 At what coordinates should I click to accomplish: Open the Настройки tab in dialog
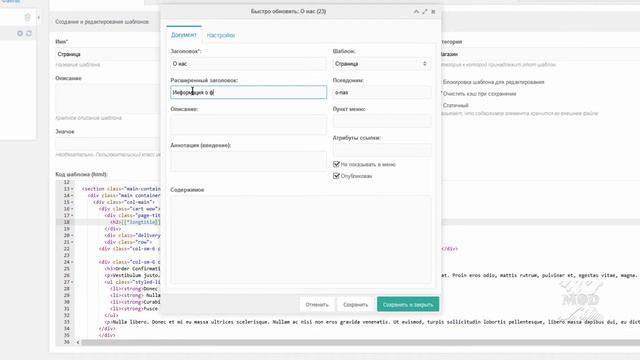[220, 35]
